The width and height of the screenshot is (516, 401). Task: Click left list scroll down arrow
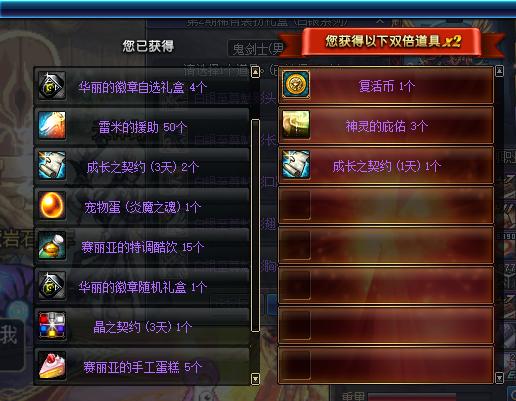(255, 379)
